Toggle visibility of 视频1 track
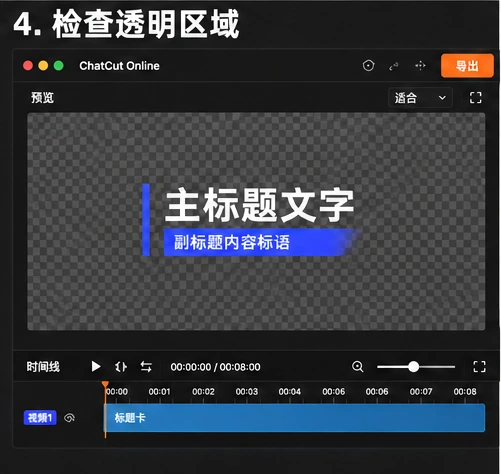 (x=69, y=418)
